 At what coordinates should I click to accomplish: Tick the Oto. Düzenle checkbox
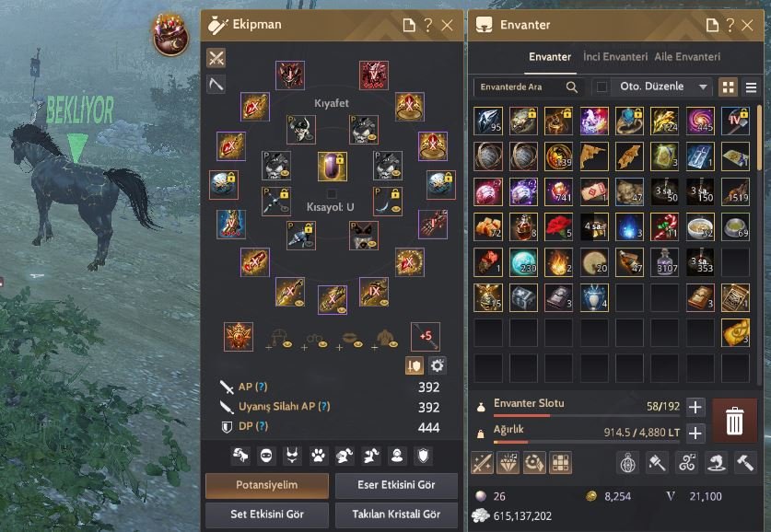(602, 87)
